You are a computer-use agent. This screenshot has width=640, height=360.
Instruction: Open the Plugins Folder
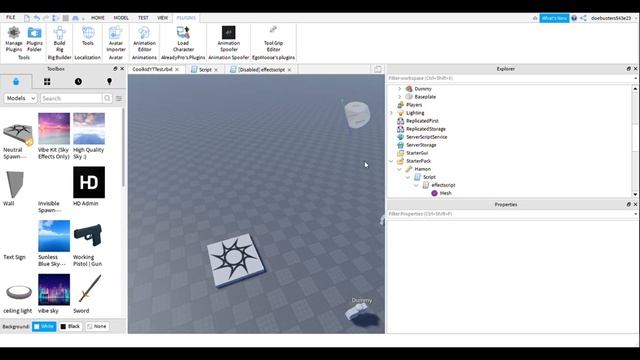pyautogui.click(x=34, y=39)
